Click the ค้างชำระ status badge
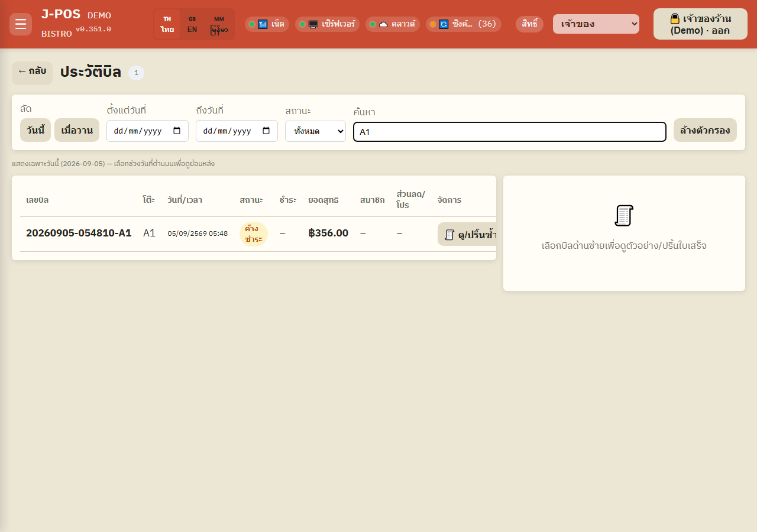Screen dimensions: 757x532 click(254, 234)
